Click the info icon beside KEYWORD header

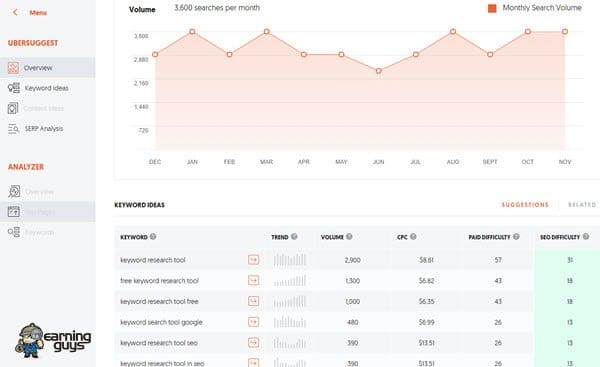click(153, 237)
